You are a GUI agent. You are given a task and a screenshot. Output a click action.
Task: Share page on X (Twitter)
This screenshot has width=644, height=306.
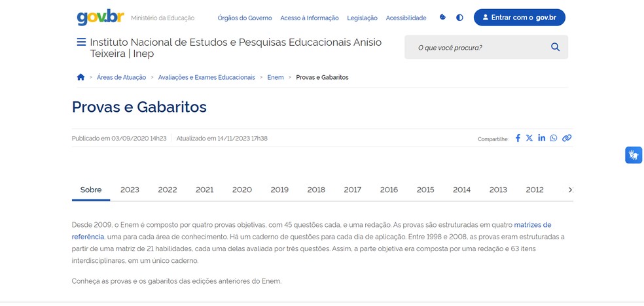pyautogui.click(x=529, y=138)
